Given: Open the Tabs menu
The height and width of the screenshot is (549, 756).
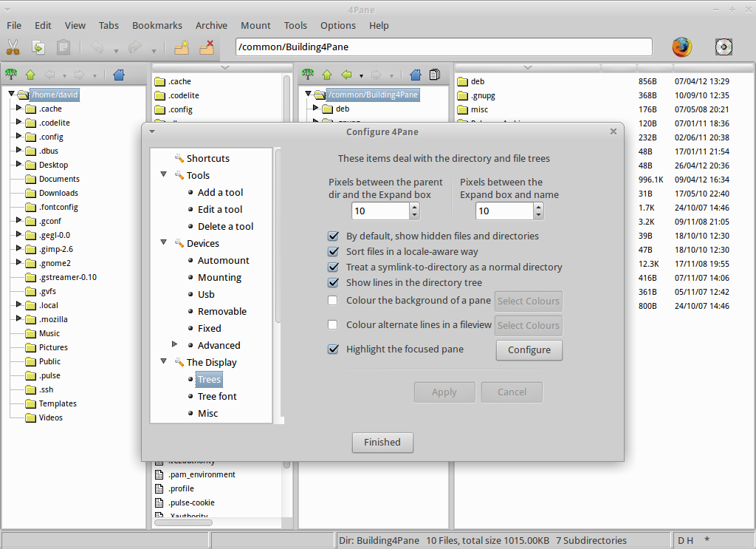Looking at the screenshot, I should click(x=109, y=26).
